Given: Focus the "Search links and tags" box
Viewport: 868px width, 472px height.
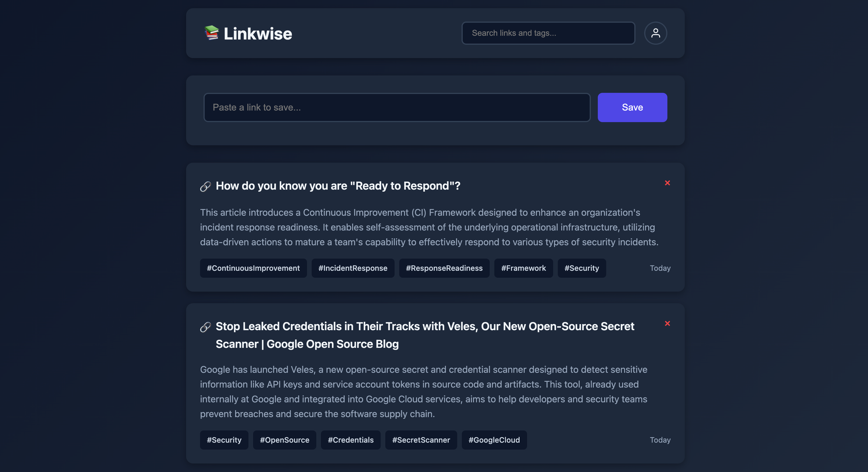Looking at the screenshot, I should tap(548, 33).
